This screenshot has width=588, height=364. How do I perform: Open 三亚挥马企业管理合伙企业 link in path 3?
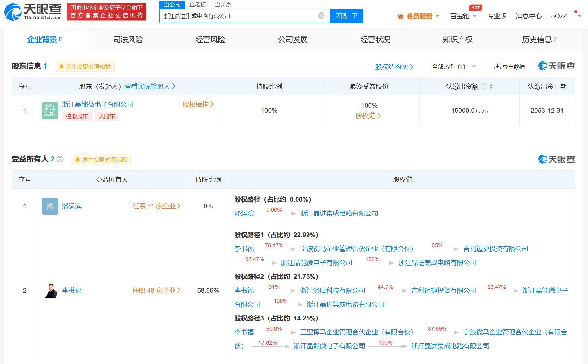(x=357, y=332)
